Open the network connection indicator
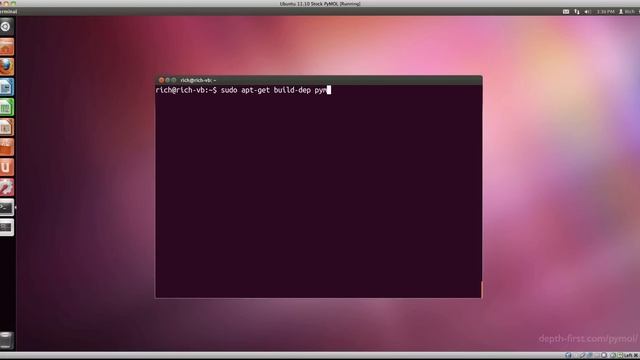The width and height of the screenshot is (640, 360). pyautogui.click(x=577, y=11)
